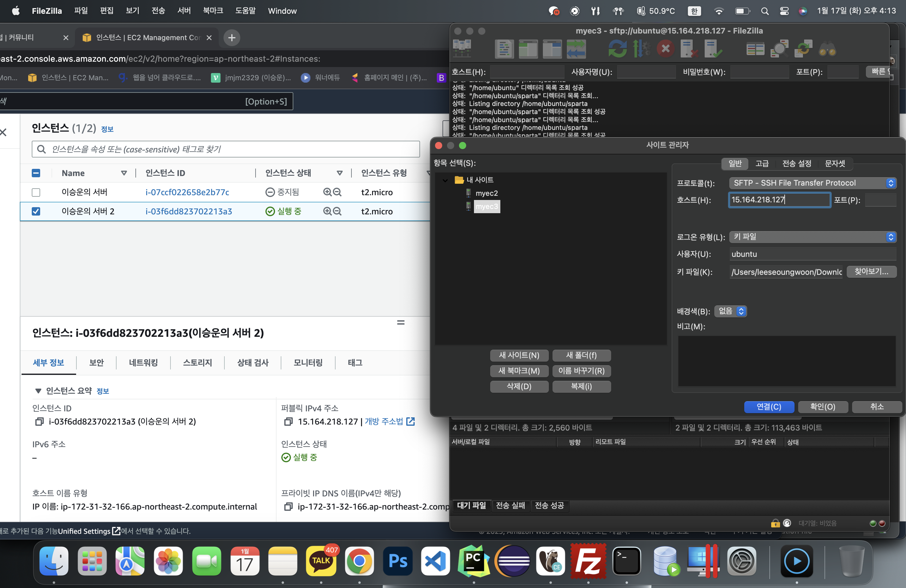Open the 모니터링 instance tab
Image resolution: width=906 pixels, height=588 pixels.
[x=308, y=363]
